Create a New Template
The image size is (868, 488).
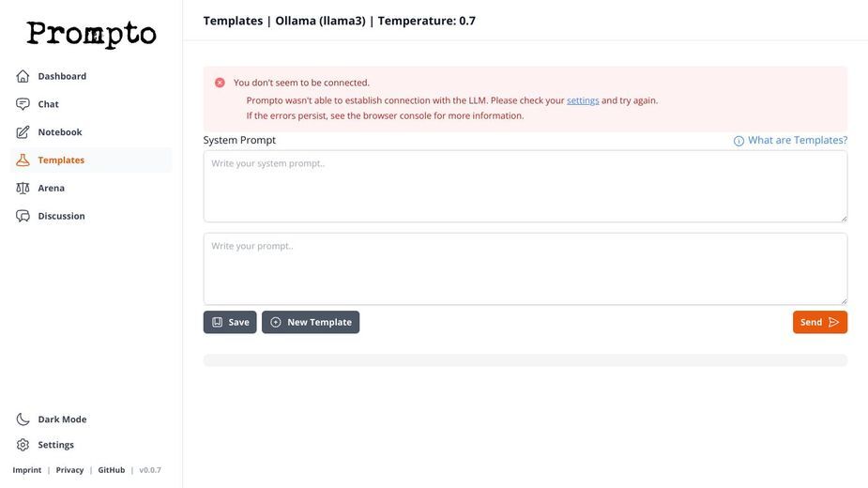(311, 323)
